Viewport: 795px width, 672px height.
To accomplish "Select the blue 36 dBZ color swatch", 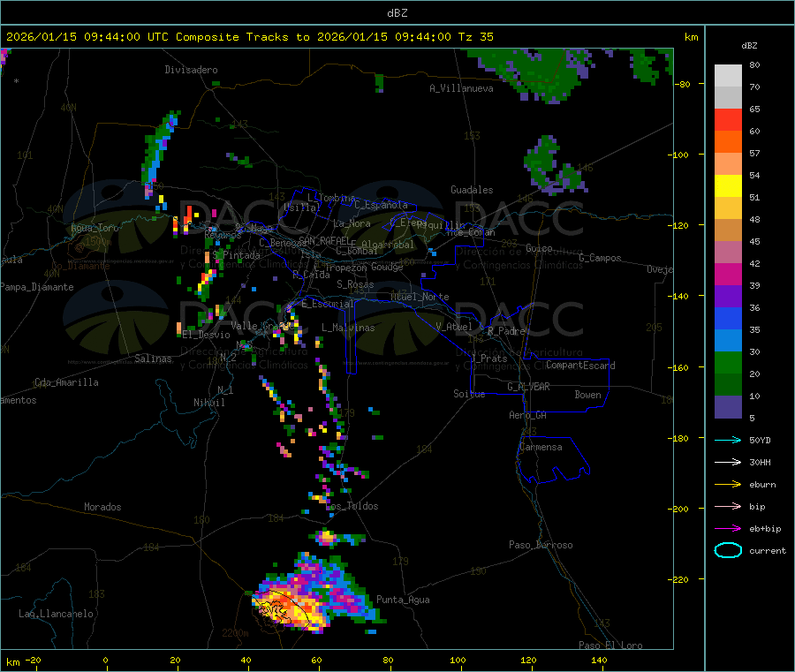I will 728,318.
